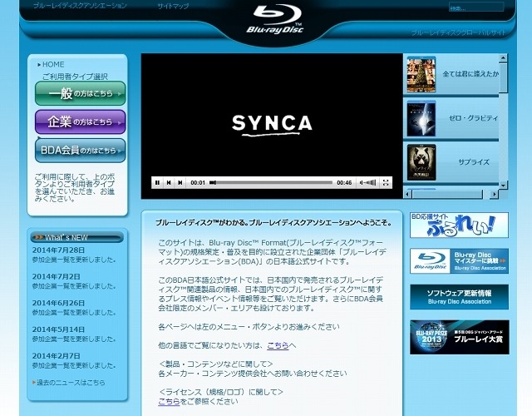Click the playlist scroll right arrow

click(495, 194)
